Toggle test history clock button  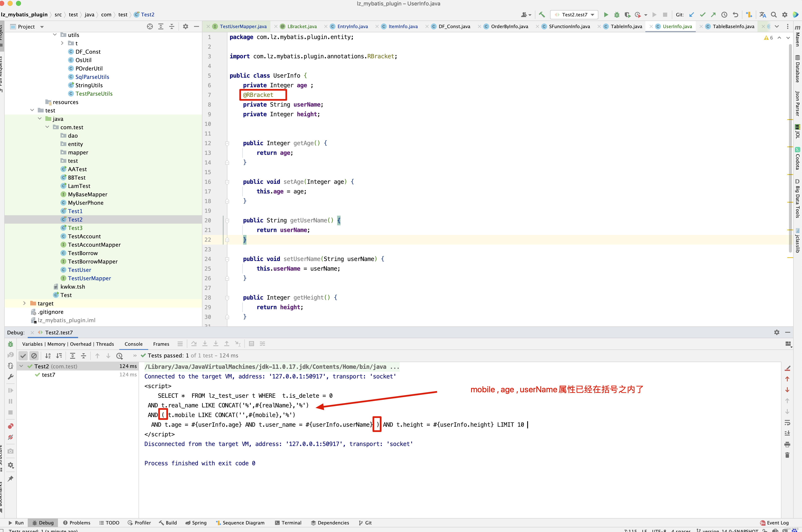(119, 356)
